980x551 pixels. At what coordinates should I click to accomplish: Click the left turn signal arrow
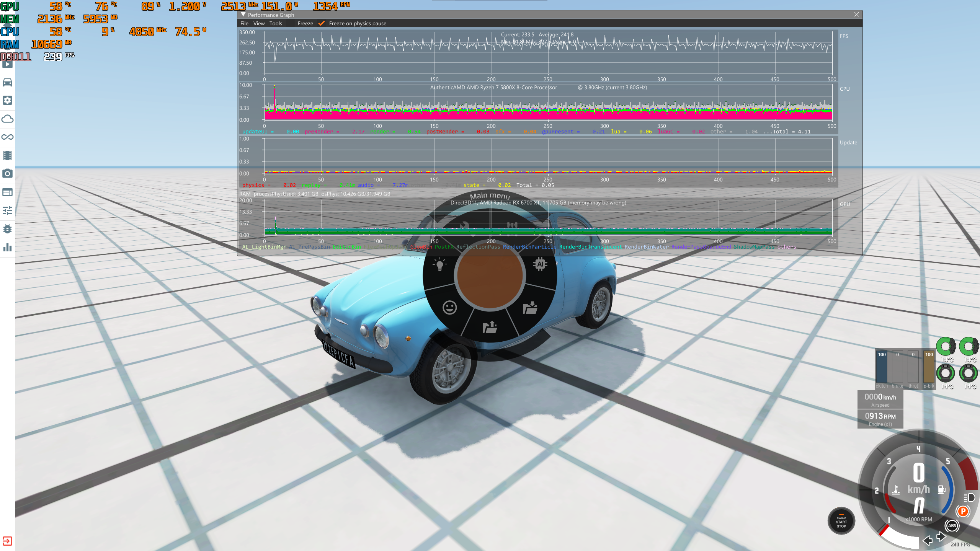tap(928, 540)
